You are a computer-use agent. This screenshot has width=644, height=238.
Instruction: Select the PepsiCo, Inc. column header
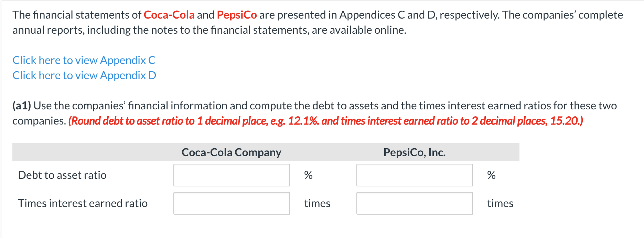pyautogui.click(x=414, y=152)
